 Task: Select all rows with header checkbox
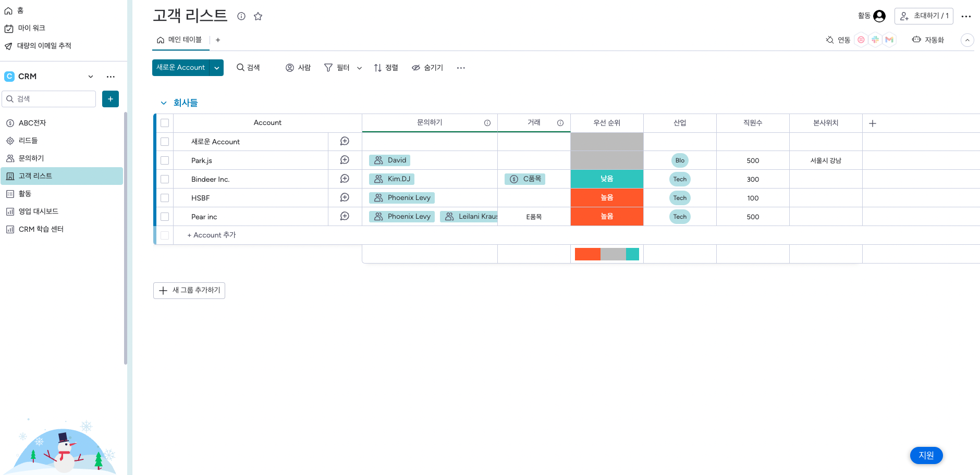coord(165,123)
